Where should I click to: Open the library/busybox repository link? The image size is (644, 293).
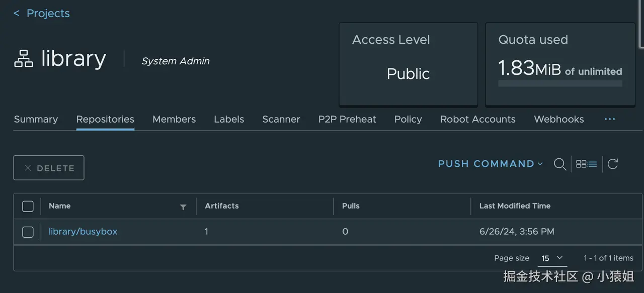point(83,232)
